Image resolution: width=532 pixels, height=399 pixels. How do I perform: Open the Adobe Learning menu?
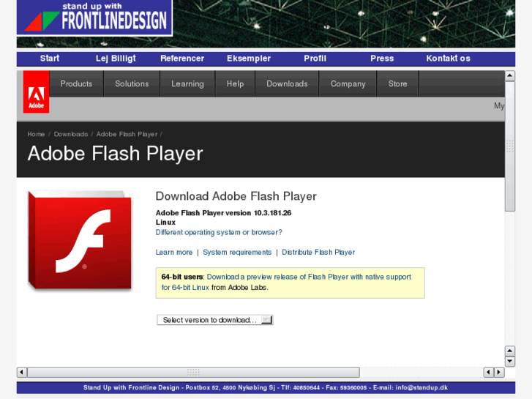click(187, 84)
